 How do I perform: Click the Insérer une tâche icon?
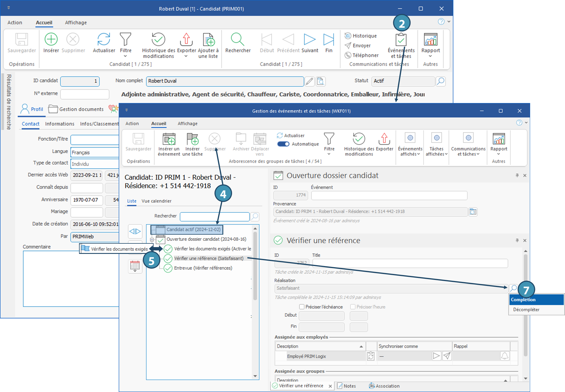coord(192,139)
